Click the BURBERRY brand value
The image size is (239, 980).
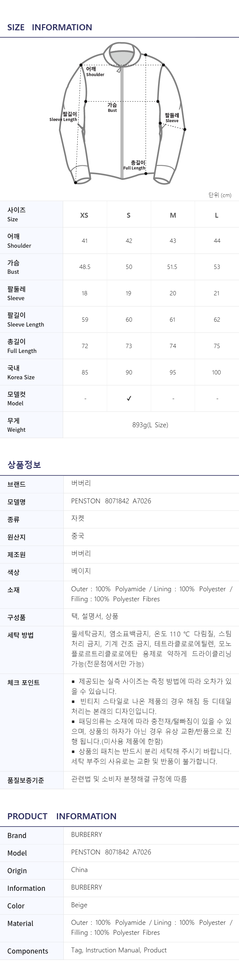(87, 834)
